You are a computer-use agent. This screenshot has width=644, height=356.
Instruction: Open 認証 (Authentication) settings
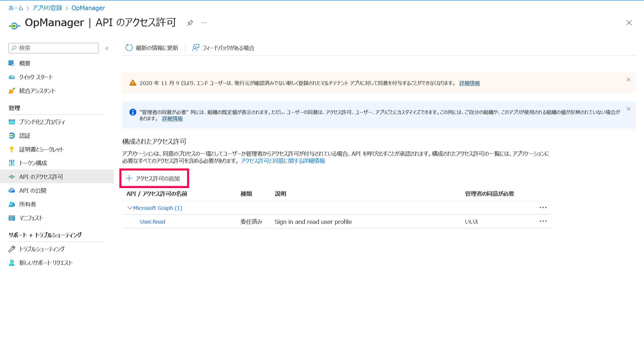(25, 136)
